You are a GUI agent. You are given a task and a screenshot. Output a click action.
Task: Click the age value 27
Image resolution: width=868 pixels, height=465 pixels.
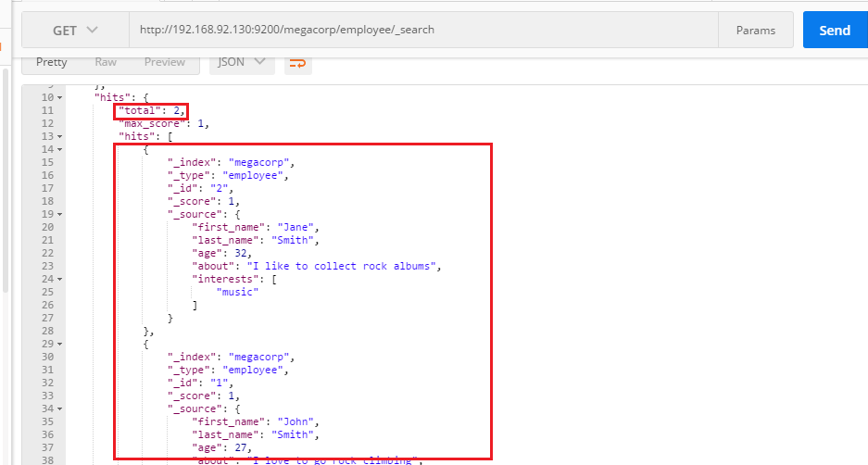(x=241, y=447)
